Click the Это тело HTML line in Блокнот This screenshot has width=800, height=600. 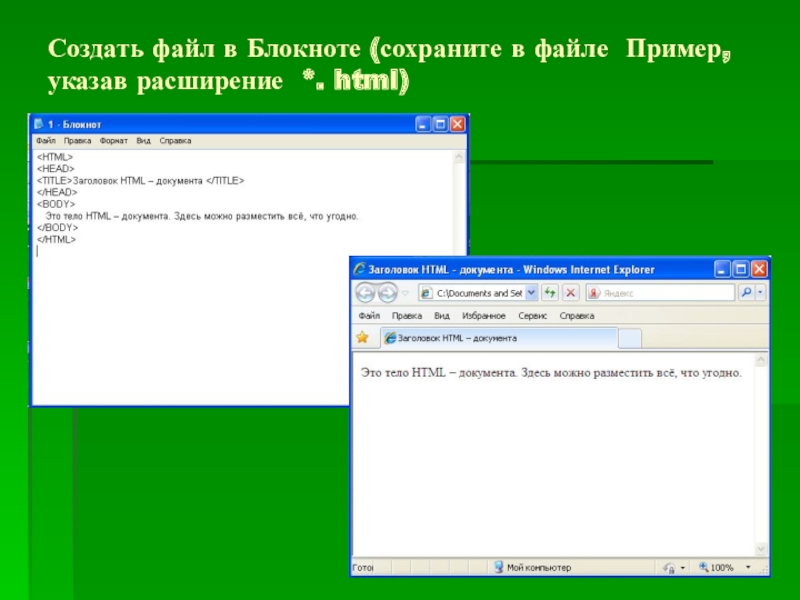pos(202,216)
